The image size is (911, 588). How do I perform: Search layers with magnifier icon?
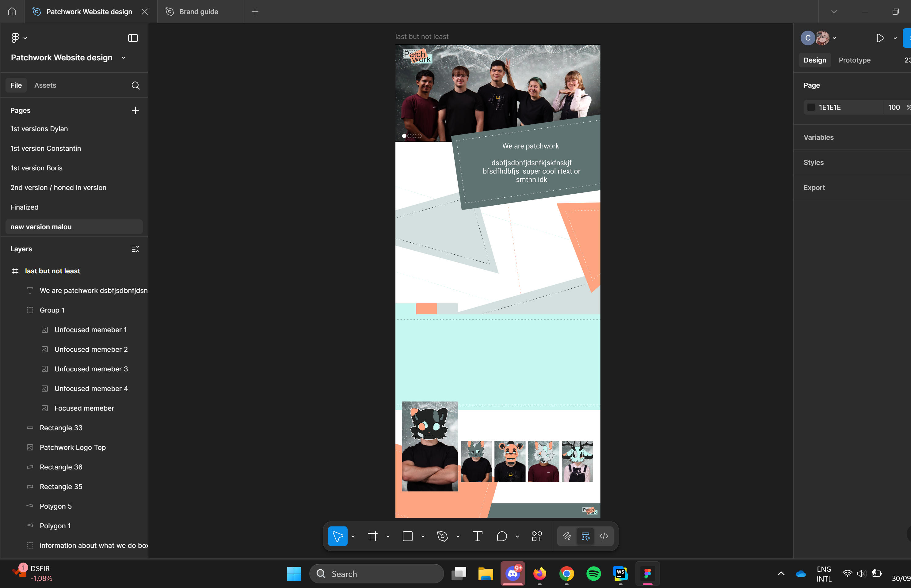135,85
